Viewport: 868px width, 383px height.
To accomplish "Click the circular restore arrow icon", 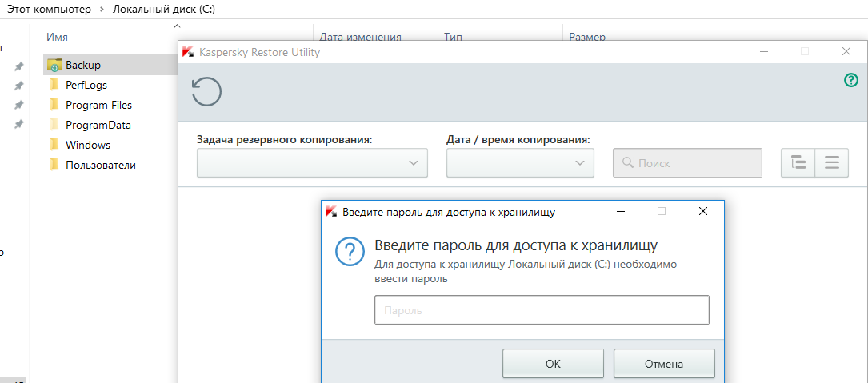I will click(206, 92).
